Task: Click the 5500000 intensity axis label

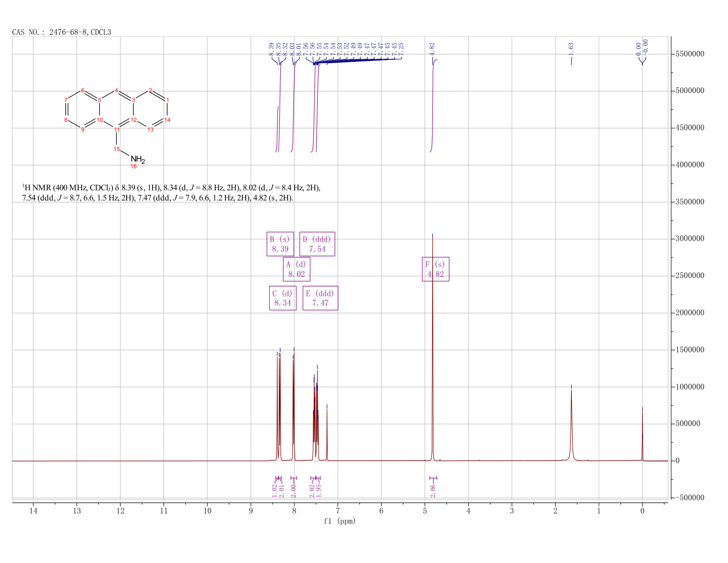Action: pyautogui.click(x=696, y=54)
